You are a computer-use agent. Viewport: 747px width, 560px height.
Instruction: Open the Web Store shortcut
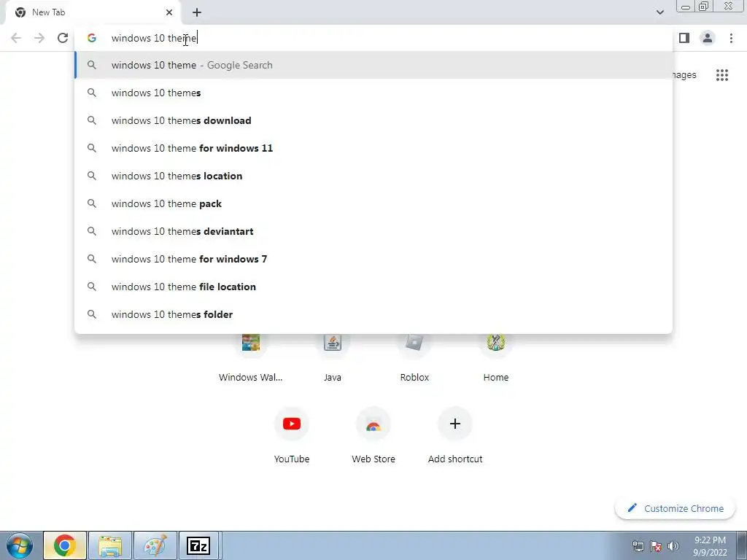373,435
